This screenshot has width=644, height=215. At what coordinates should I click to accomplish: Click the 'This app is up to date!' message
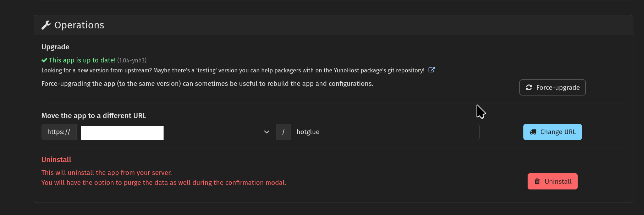82,60
